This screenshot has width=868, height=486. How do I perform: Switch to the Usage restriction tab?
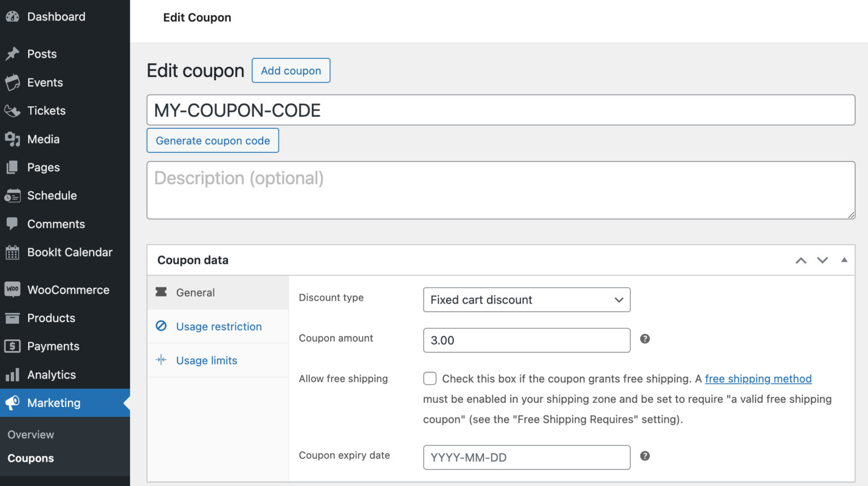218,327
